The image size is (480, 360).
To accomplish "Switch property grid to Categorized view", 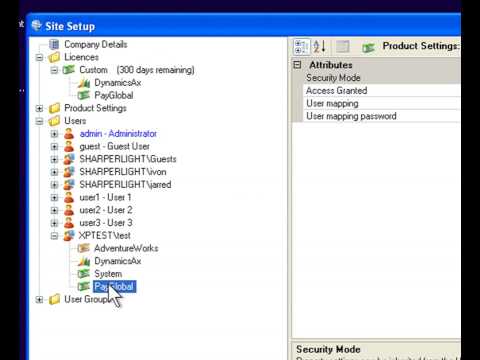I will (301, 47).
